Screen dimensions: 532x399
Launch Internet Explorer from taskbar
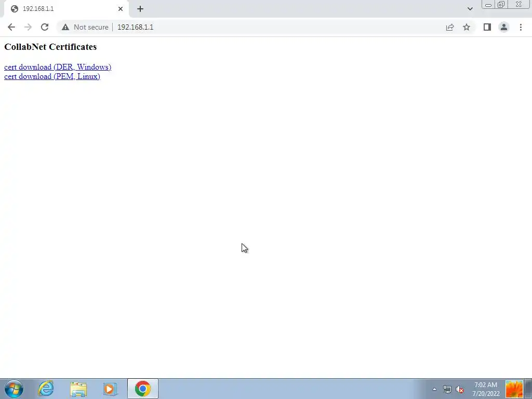coord(46,389)
